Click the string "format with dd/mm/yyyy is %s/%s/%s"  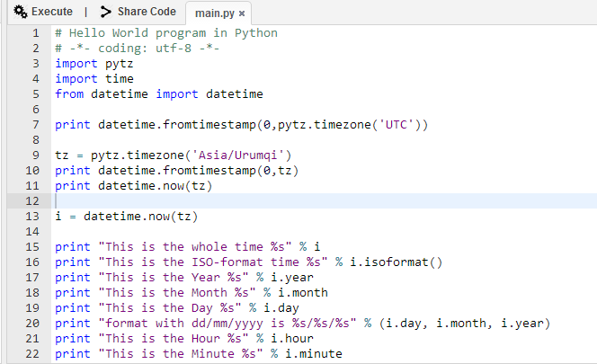(x=227, y=324)
